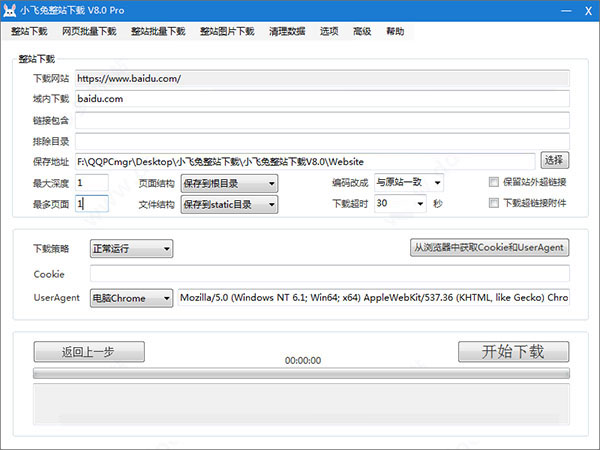Screen dimensions: 600x450
Task: Enable the 保留站外超链接 checkbox
Action: [x=494, y=182]
